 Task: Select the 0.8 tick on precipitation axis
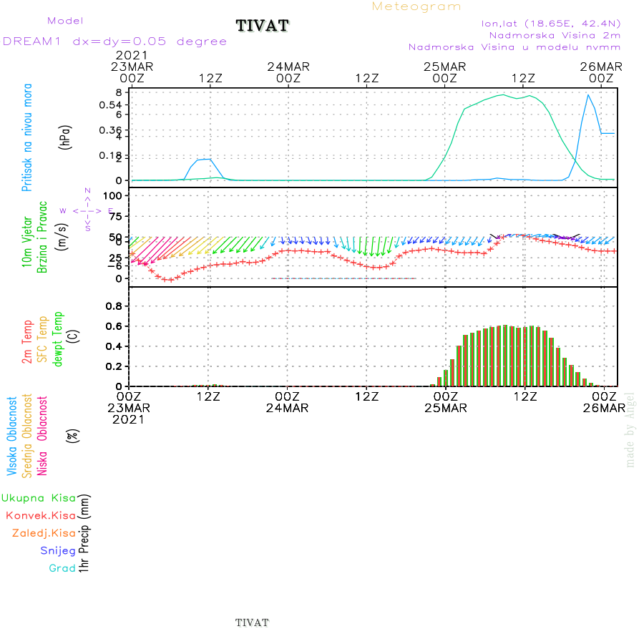(x=114, y=306)
